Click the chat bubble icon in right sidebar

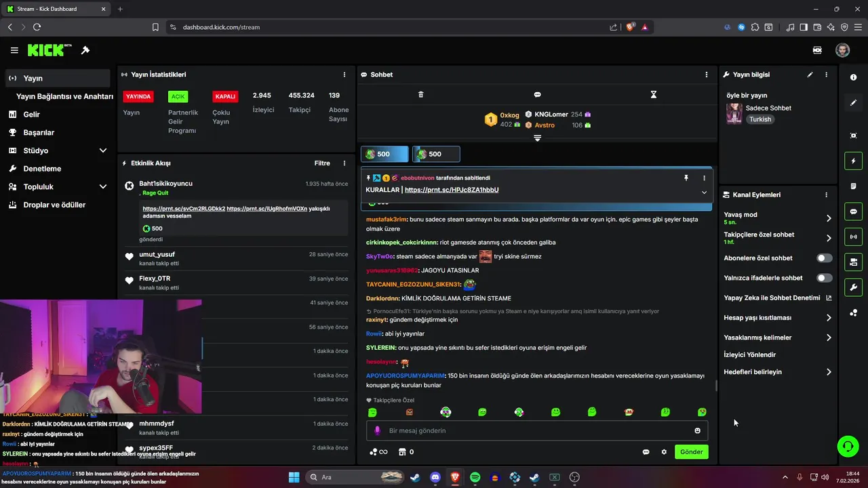pos(853,211)
